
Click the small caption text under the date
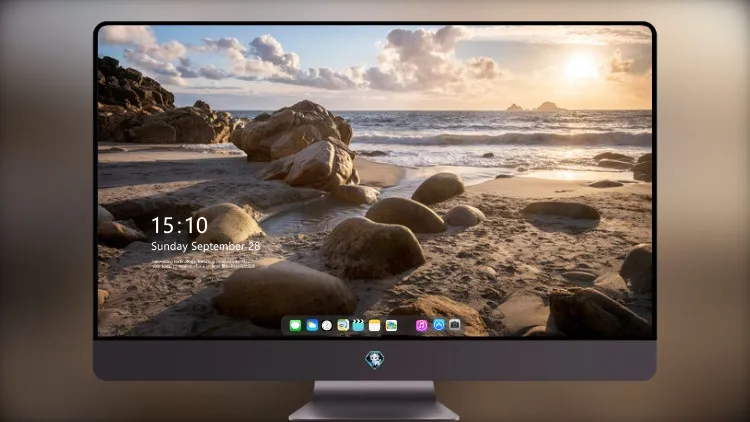tap(204, 264)
